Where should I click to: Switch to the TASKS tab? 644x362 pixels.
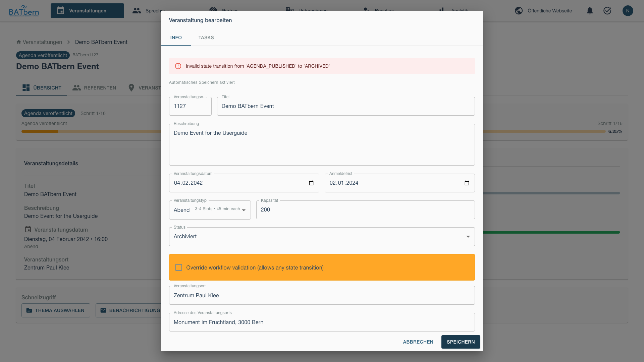206,38
